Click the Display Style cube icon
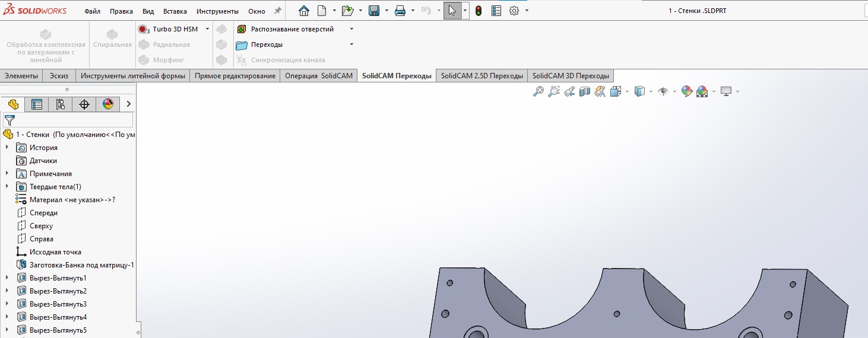 [639, 91]
